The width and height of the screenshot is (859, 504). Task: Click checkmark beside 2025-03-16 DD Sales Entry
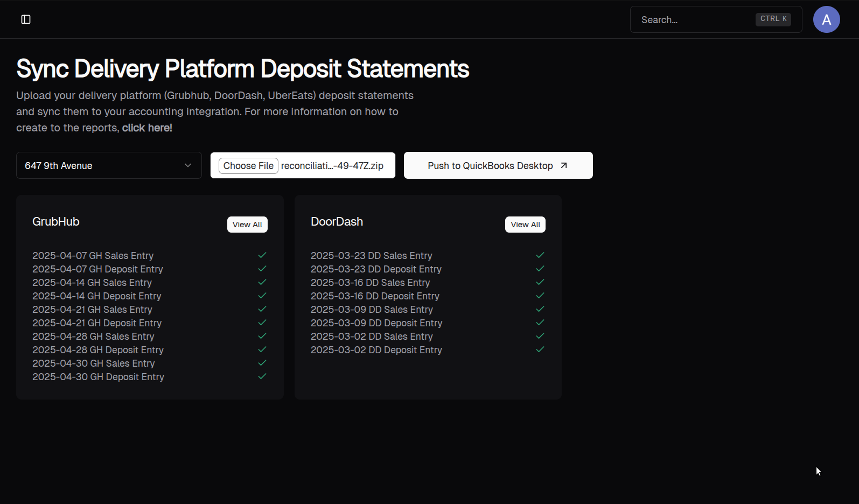pyautogui.click(x=540, y=282)
